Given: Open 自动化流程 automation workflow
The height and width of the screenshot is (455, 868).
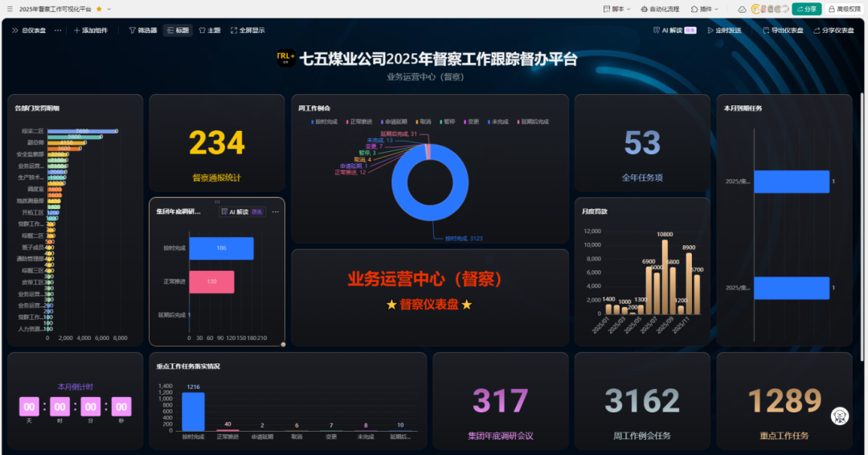Looking at the screenshot, I should (660, 9).
